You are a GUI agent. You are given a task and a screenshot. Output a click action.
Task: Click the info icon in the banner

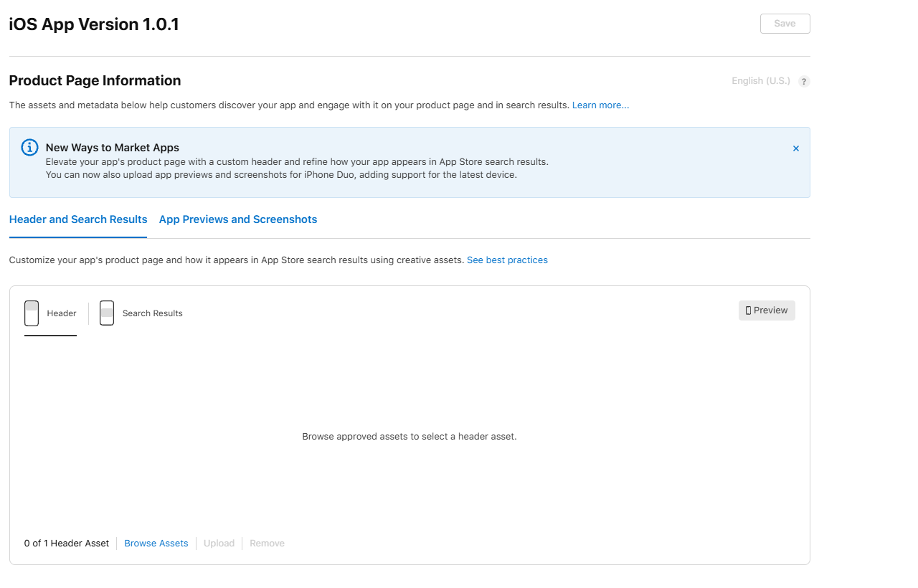[x=29, y=148]
